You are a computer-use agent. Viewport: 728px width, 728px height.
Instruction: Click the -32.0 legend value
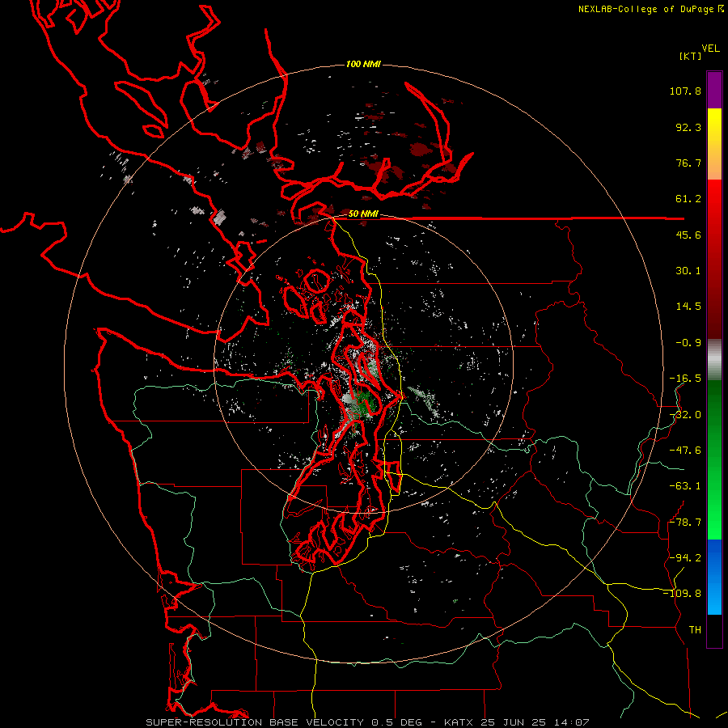click(685, 415)
